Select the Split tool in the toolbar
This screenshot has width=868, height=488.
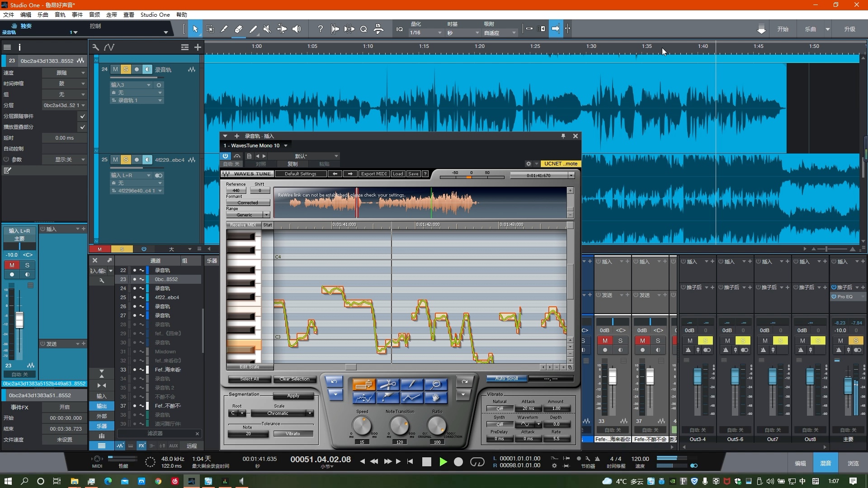click(224, 29)
